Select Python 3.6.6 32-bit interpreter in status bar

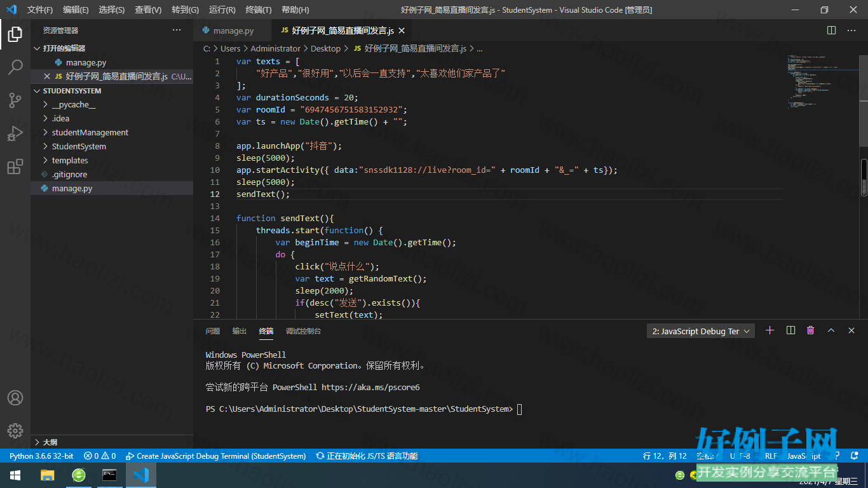pos(41,456)
